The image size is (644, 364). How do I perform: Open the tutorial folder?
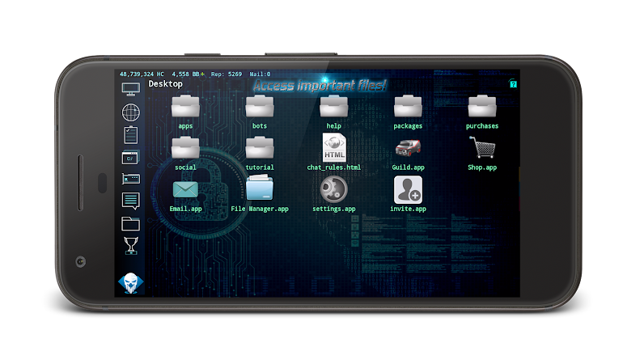click(260, 148)
